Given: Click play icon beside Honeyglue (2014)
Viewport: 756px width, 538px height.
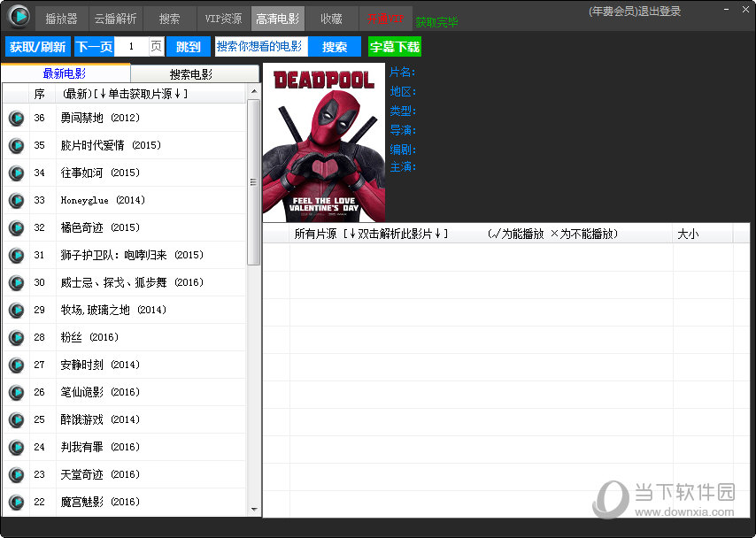Looking at the screenshot, I should coord(17,201).
